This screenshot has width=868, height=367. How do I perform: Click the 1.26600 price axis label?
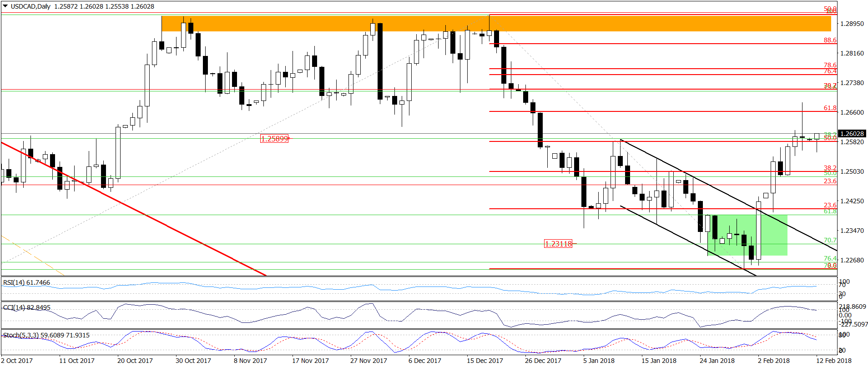coord(852,112)
